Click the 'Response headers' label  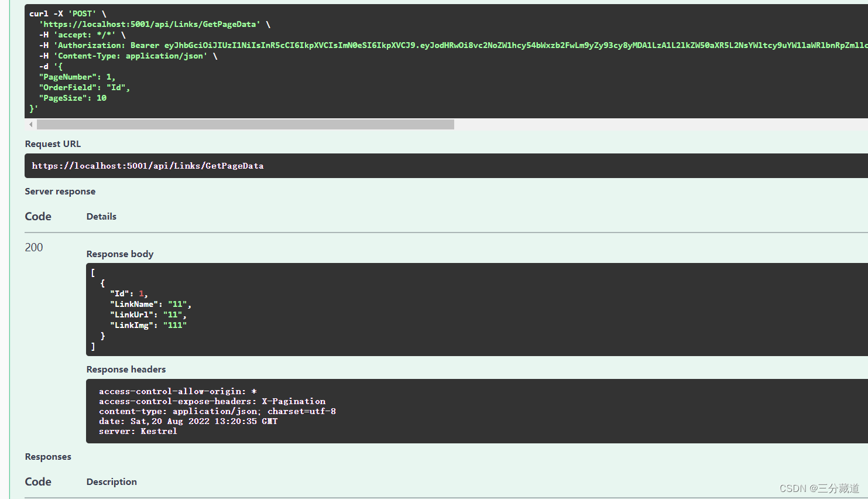(126, 370)
